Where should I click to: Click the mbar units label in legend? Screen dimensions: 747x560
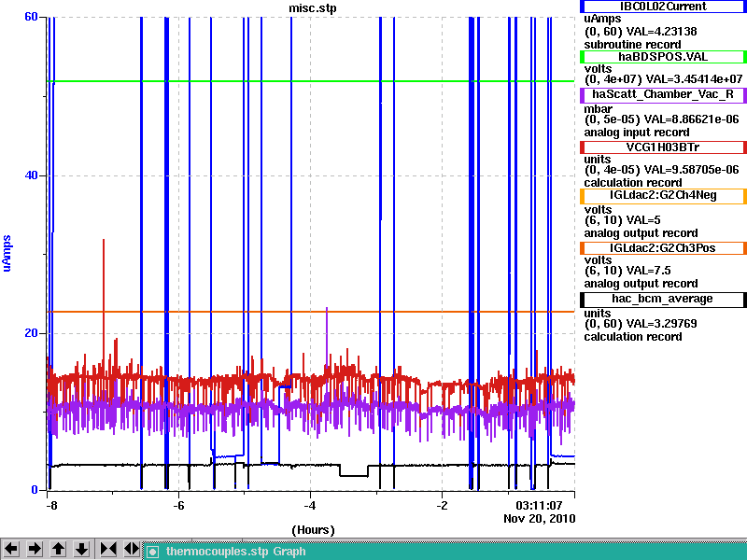pyautogui.click(x=598, y=109)
